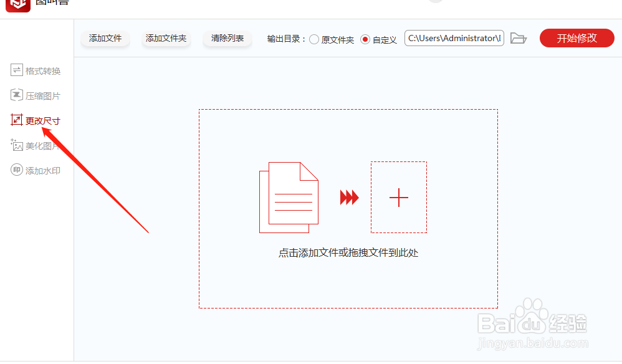Click the 点击添加文件 drop zone text
This screenshot has width=622, height=364.
(348, 252)
